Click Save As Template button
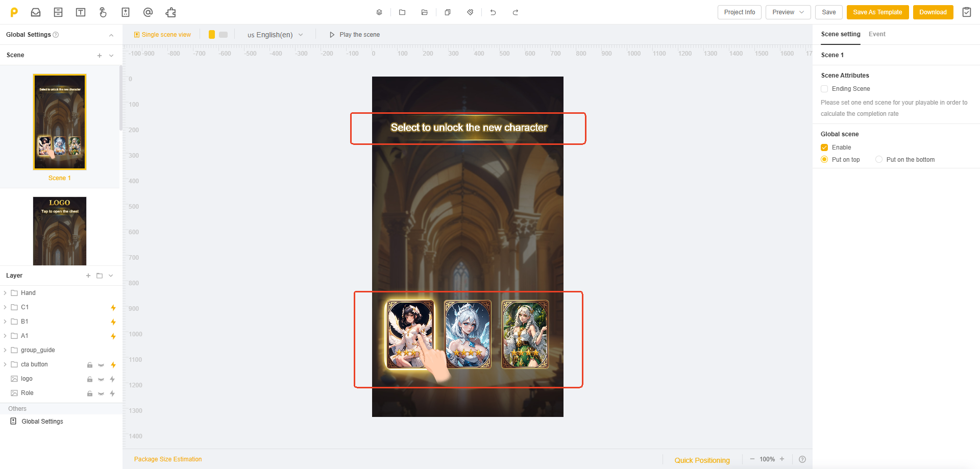The image size is (980, 469). point(877,12)
